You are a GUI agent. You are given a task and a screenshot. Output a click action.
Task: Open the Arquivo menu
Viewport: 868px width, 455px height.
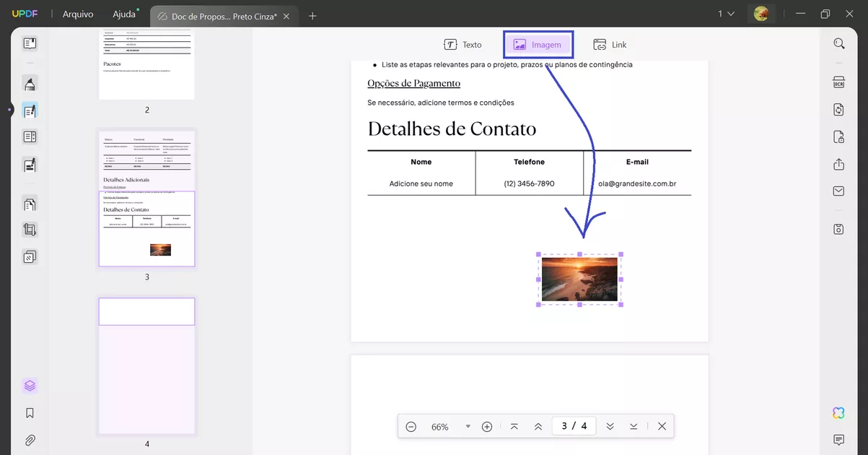tap(77, 13)
